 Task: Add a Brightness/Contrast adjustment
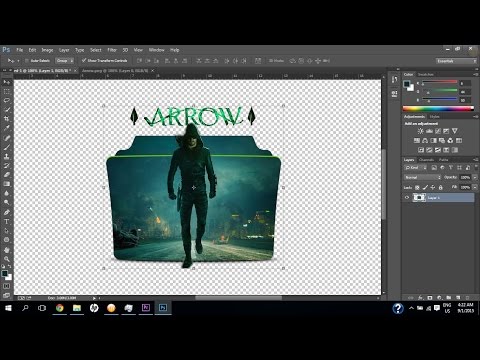pyautogui.click(x=421, y=131)
